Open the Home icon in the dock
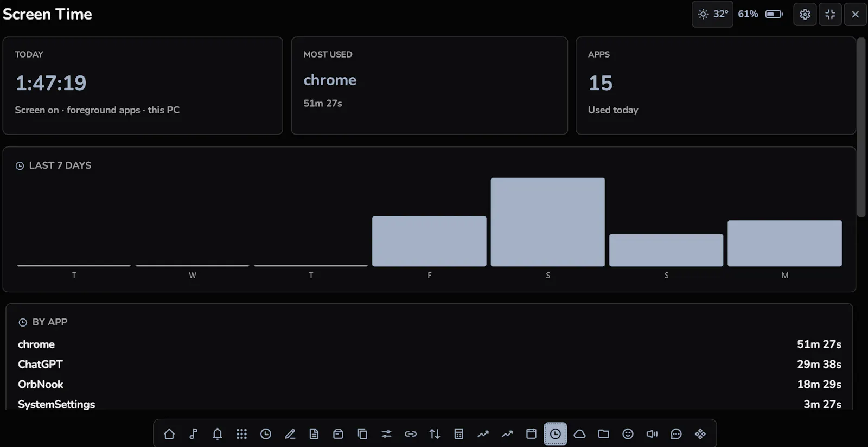This screenshot has height=447, width=868. (169, 434)
